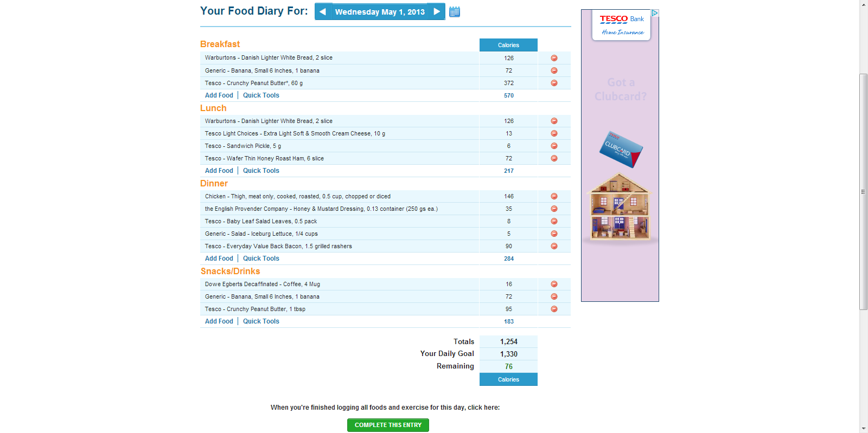Click the top Calories column header
This screenshot has width=868, height=433.
(x=508, y=45)
